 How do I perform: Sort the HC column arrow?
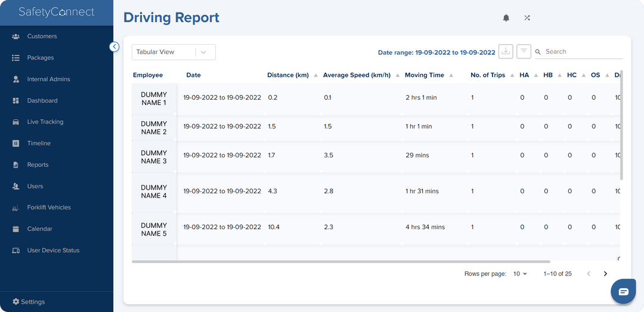coord(584,76)
